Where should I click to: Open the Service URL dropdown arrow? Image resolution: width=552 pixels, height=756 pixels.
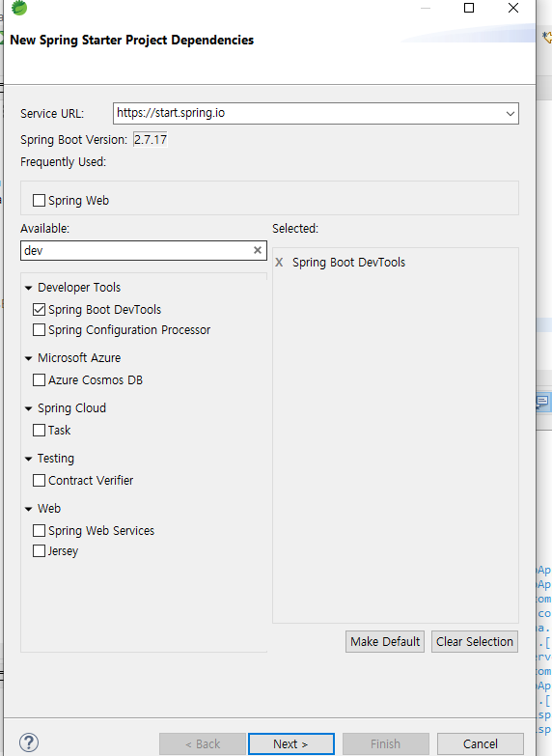[x=511, y=114]
